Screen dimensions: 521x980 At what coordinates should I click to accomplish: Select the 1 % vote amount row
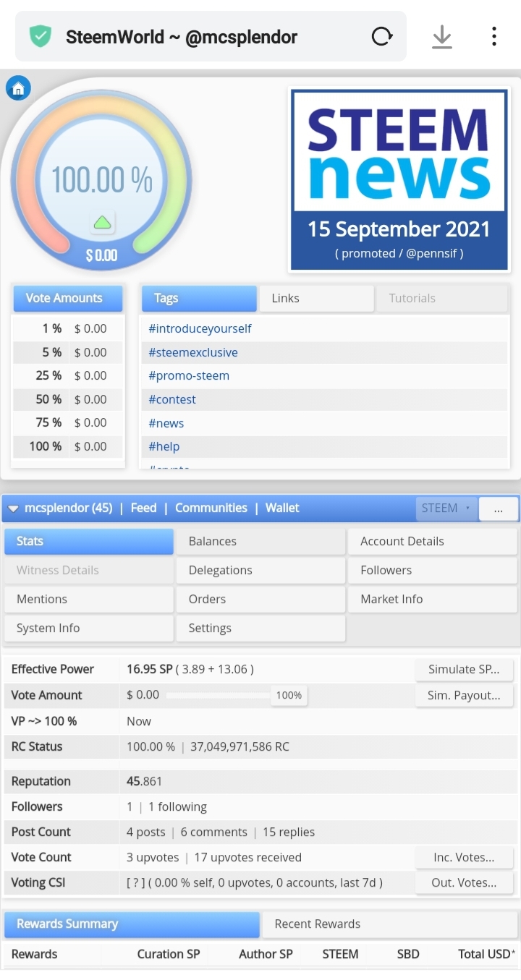point(69,328)
